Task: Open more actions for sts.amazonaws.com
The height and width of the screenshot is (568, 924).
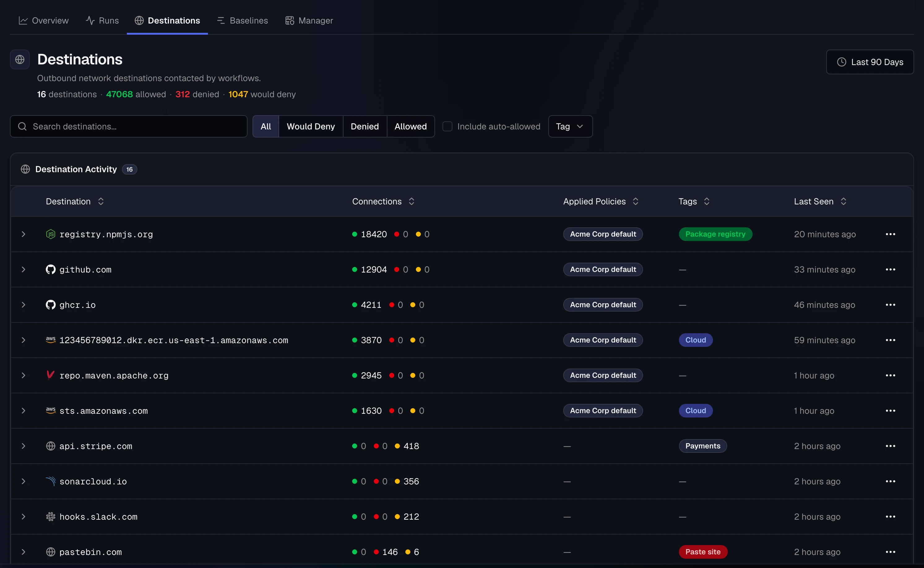Action: pyautogui.click(x=890, y=411)
